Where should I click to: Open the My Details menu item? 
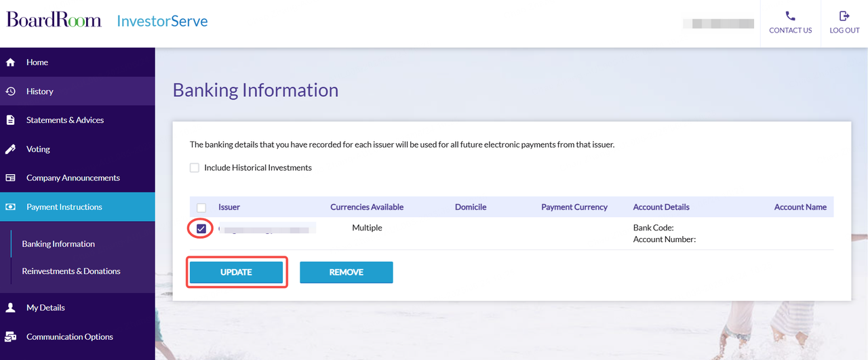click(x=77, y=308)
